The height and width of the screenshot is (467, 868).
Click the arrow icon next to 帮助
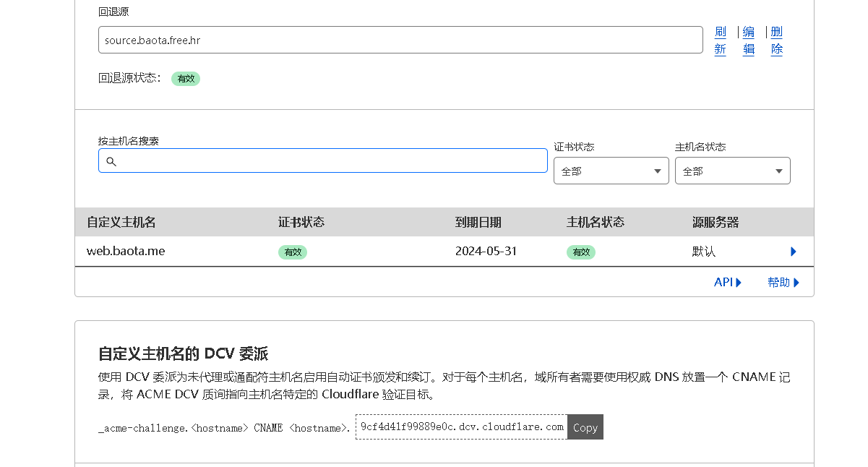796,283
